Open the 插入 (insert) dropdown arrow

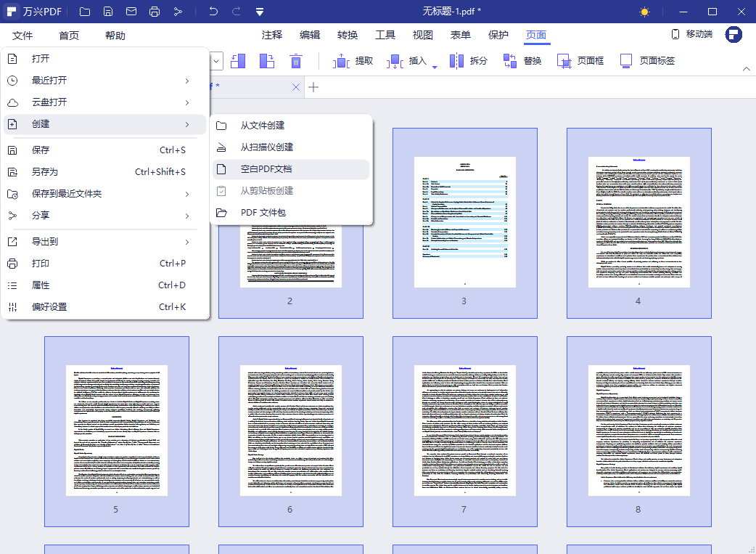tap(435, 67)
